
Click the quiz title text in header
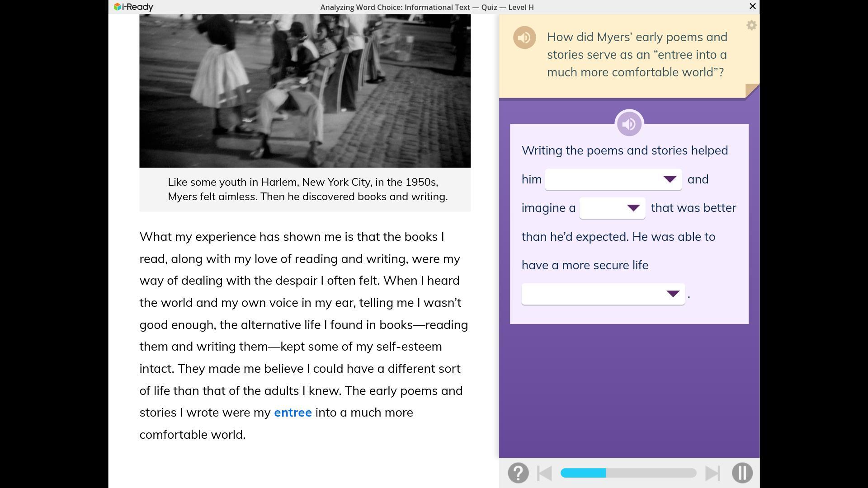426,7
